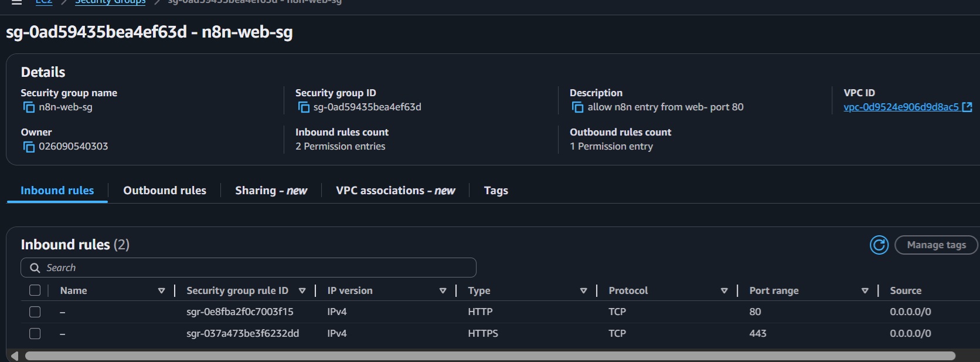Click TCP protocol in HTTPS row

coord(617,333)
